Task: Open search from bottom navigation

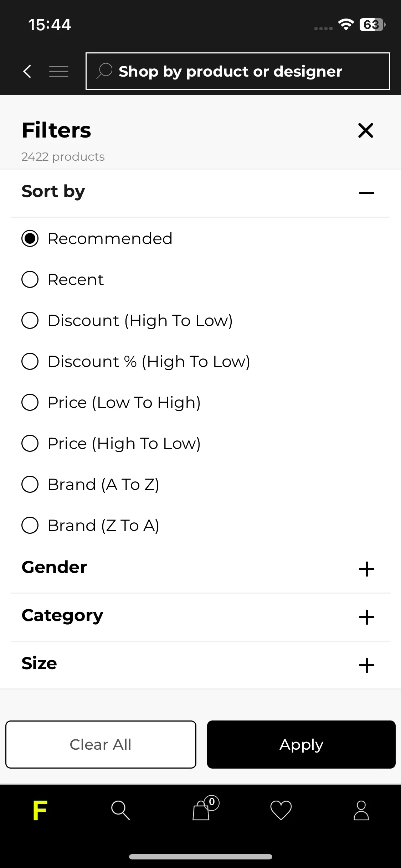Action: 120,810
